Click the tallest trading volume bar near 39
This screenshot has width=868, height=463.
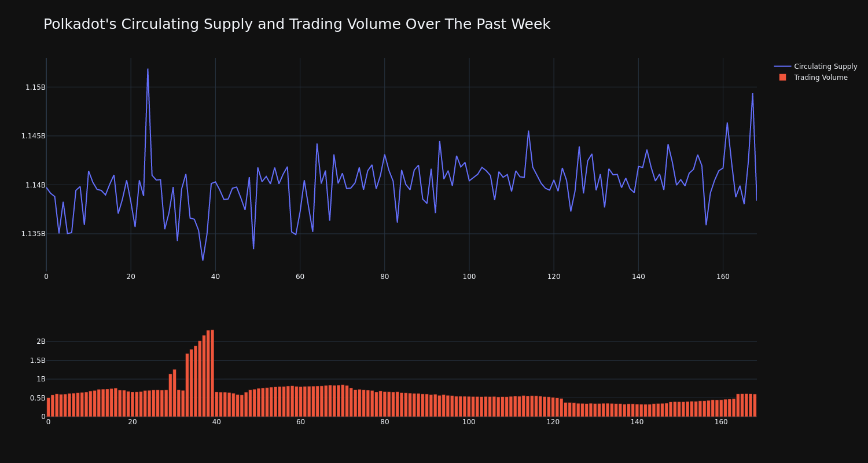point(212,373)
